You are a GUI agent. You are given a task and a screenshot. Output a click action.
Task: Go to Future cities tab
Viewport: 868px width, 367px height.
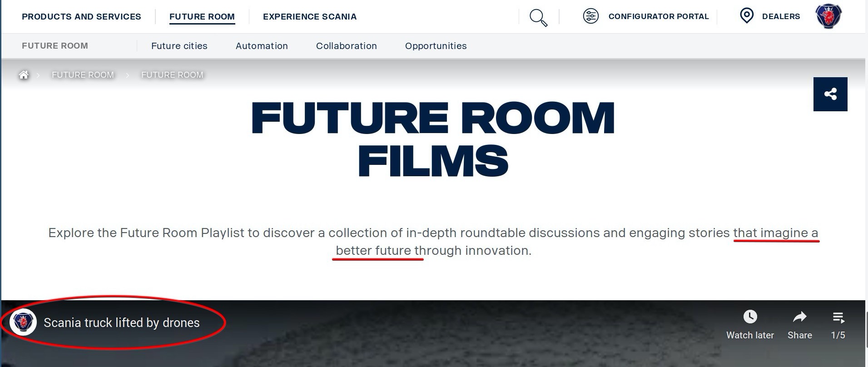[x=179, y=46]
